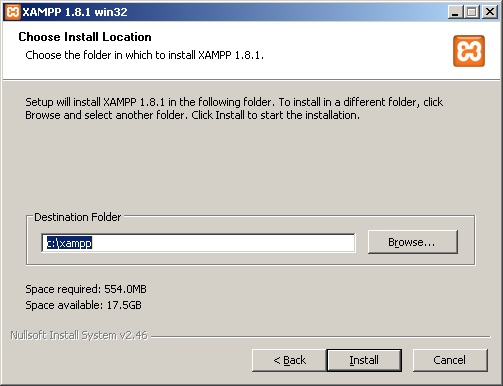Click the highlighted c:\xampp path text
The width and height of the screenshot is (503, 386).
pos(69,243)
